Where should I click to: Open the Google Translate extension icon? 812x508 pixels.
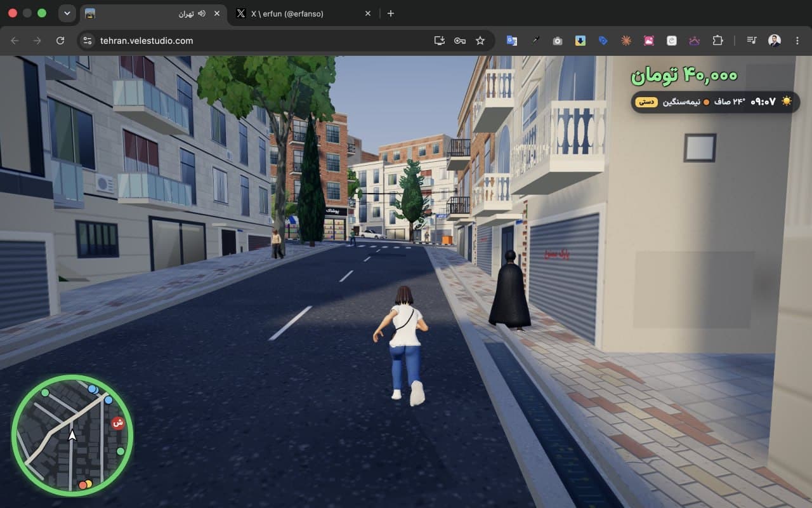point(511,41)
